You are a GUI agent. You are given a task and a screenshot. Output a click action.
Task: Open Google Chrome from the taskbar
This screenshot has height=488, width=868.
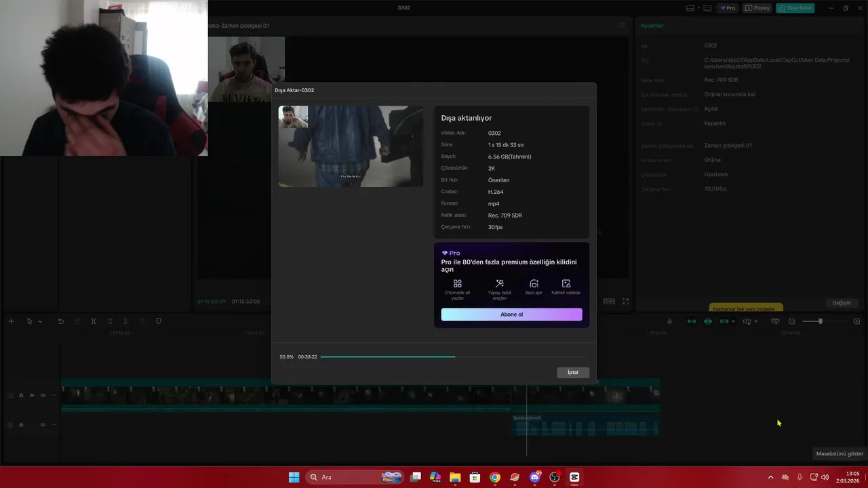click(495, 477)
